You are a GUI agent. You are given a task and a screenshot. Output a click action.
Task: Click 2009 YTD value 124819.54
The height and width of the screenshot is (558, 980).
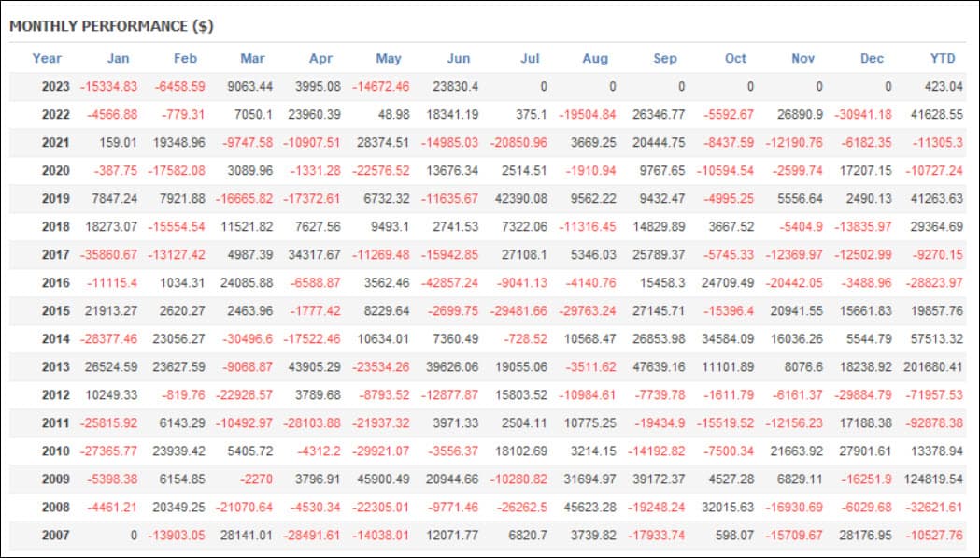[x=933, y=479]
